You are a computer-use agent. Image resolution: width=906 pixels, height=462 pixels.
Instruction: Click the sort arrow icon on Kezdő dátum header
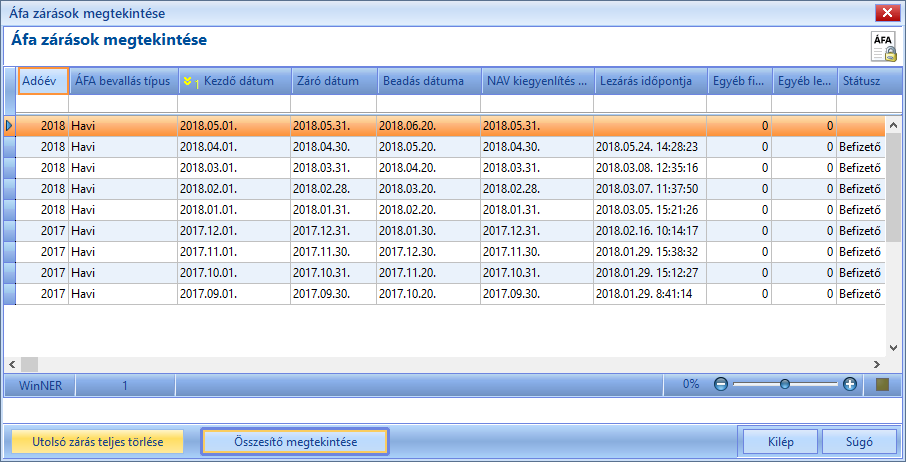tap(187, 81)
